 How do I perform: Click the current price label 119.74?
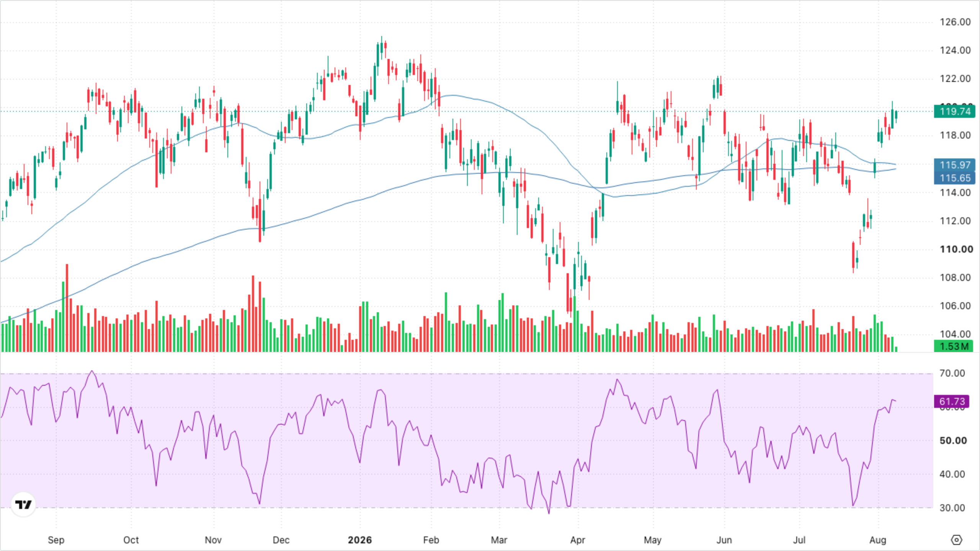tap(955, 111)
